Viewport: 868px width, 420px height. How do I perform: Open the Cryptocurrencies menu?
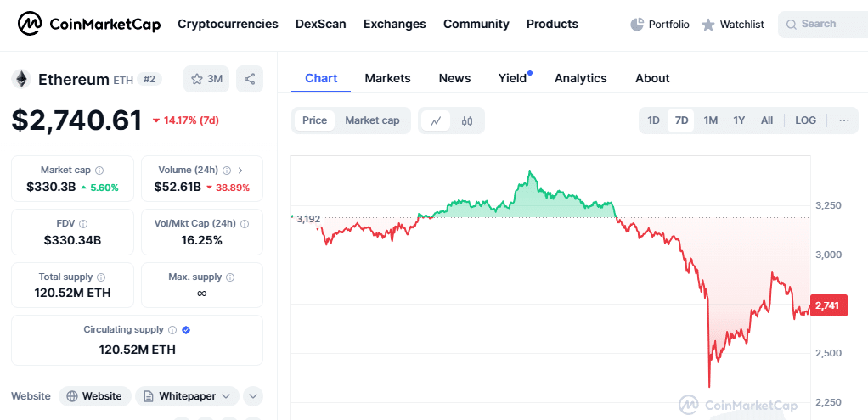(x=228, y=24)
